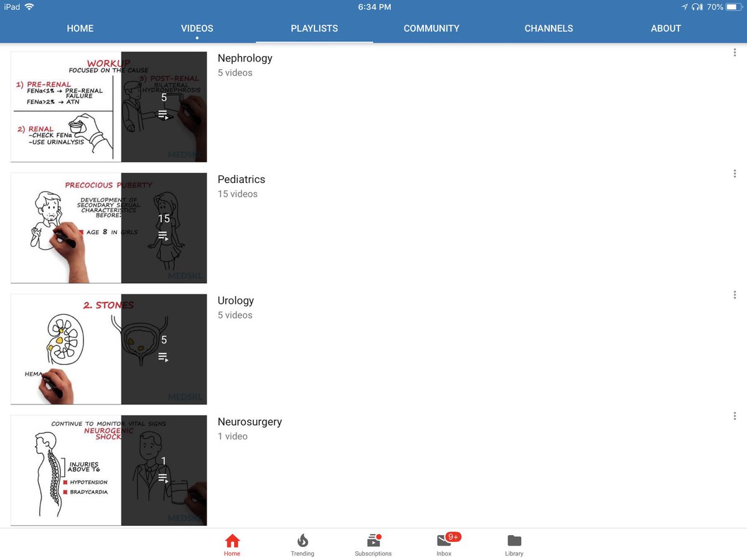Image resolution: width=747 pixels, height=560 pixels.
Task: Open the Nephrology playlist thumbnail
Action: click(109, 107)
